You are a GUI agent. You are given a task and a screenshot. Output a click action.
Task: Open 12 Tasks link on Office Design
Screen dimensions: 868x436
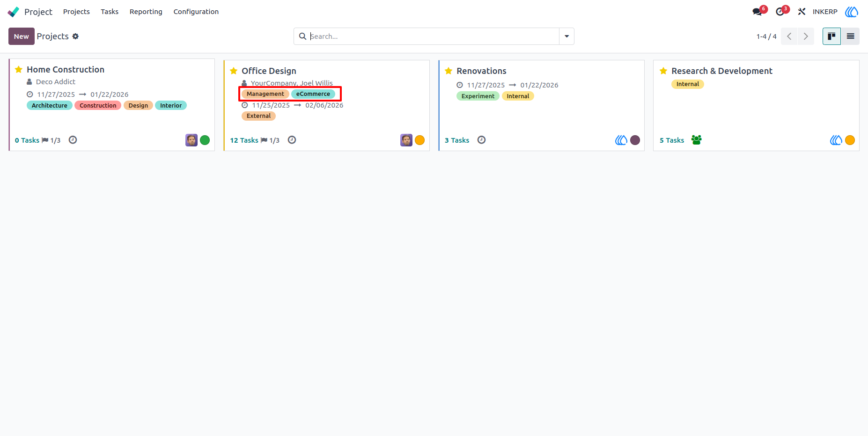click(244, 140)
